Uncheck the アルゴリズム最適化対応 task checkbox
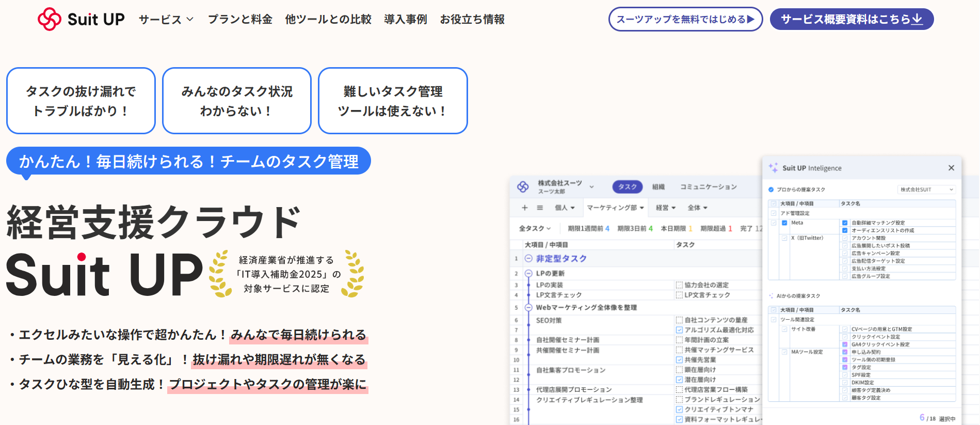980x425 pixels. 679,330
